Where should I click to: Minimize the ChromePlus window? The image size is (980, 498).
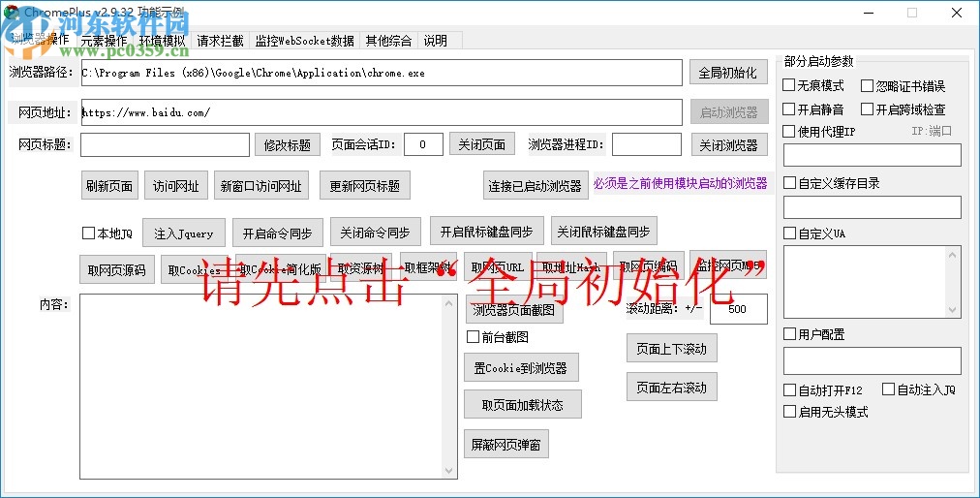(868, 13)
